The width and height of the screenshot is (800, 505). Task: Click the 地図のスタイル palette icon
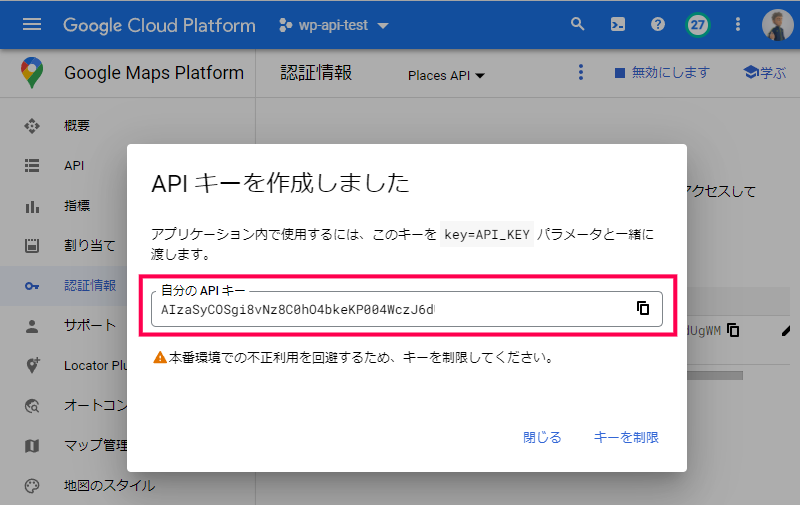click(x=32, y=486)
